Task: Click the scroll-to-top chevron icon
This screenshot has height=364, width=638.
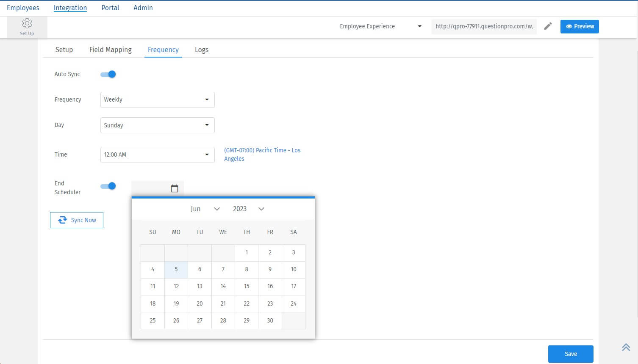Action: pos(626,347)
